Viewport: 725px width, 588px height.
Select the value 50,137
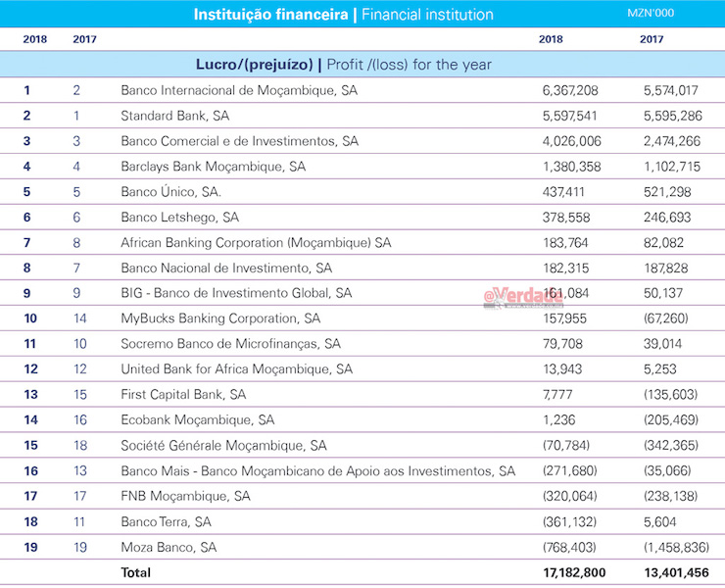[x=663, y=293]
